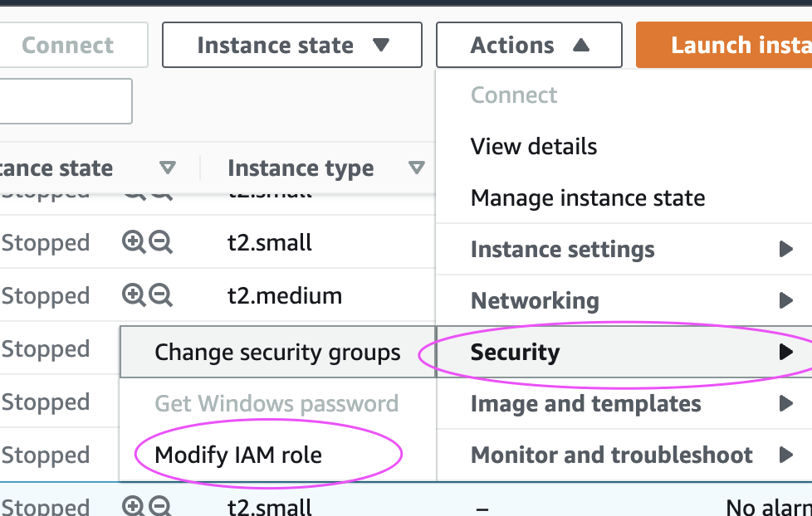Select Manage instance state option
This screenshot has width=812, height=516.
point(588,198)
